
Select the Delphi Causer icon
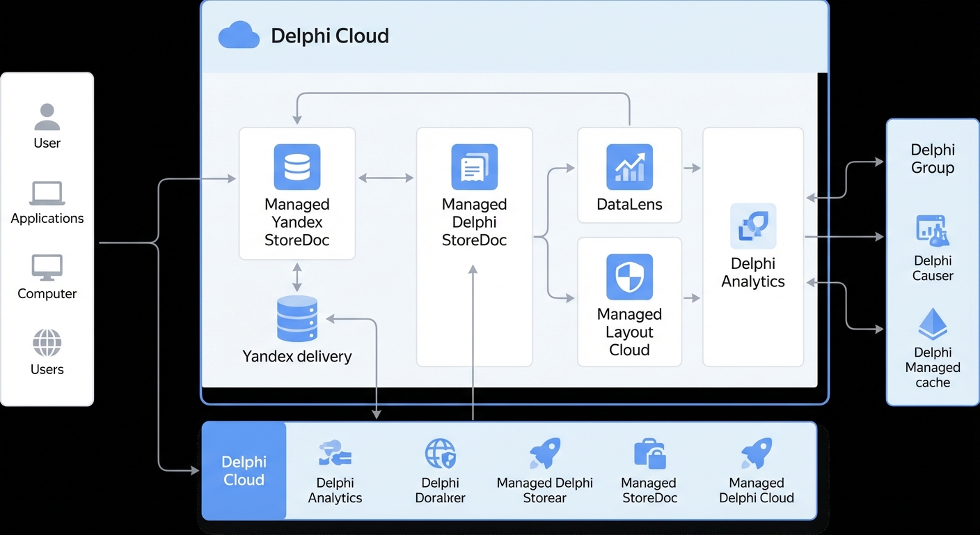click(933, 231)
